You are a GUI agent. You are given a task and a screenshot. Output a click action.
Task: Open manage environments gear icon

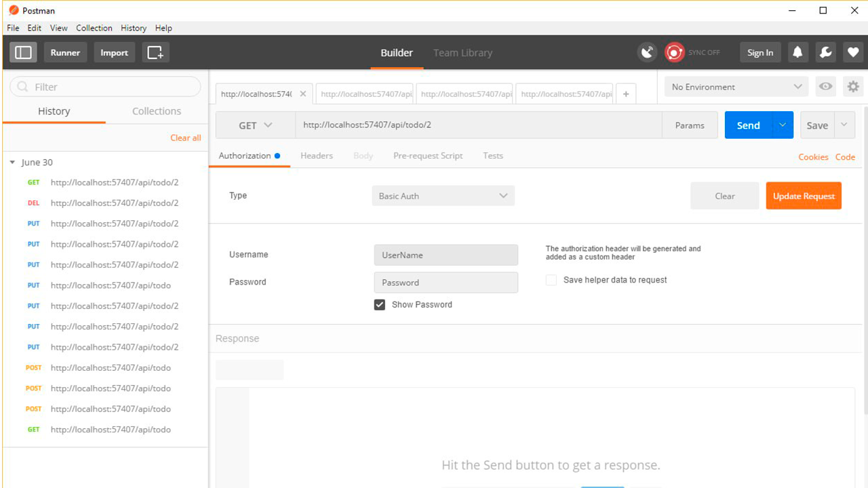click(853, 87)
